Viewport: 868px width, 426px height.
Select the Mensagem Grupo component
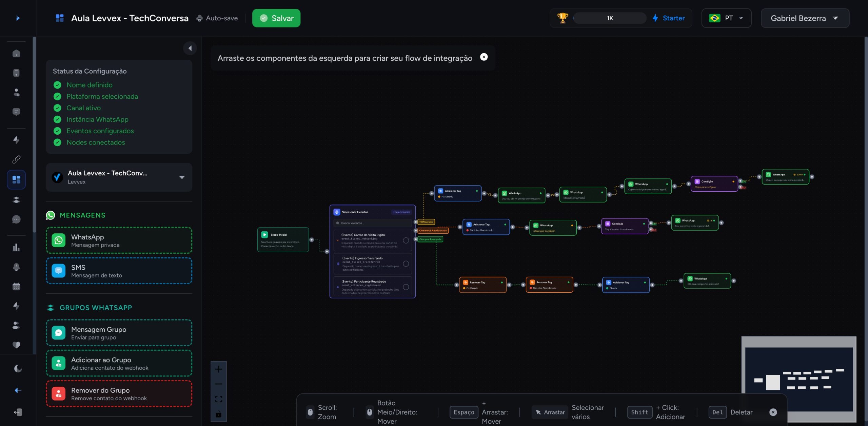tap(119, 333)
